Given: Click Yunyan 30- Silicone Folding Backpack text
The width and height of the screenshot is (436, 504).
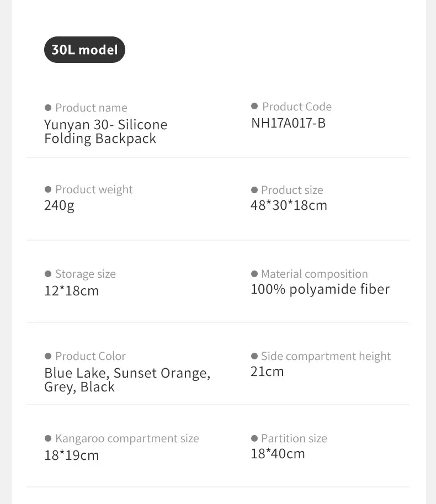Looking at the screenshot, I should [x=105, y=131].
